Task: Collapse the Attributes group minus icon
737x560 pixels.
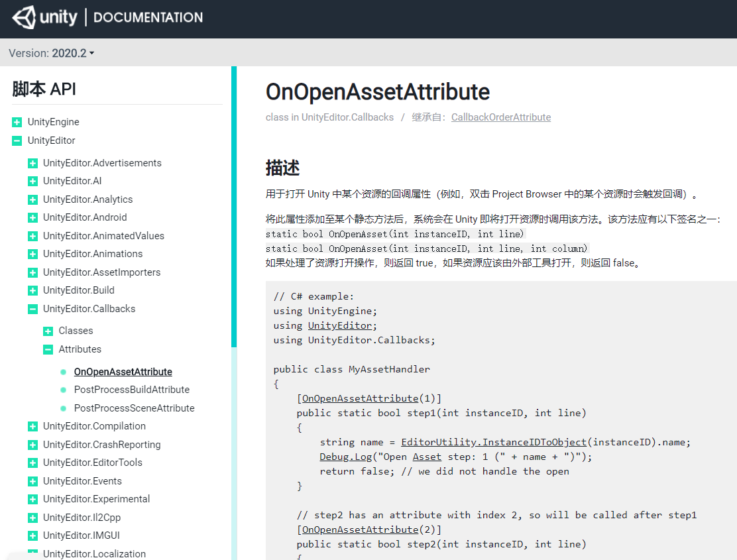Action: tap(48, 349)
